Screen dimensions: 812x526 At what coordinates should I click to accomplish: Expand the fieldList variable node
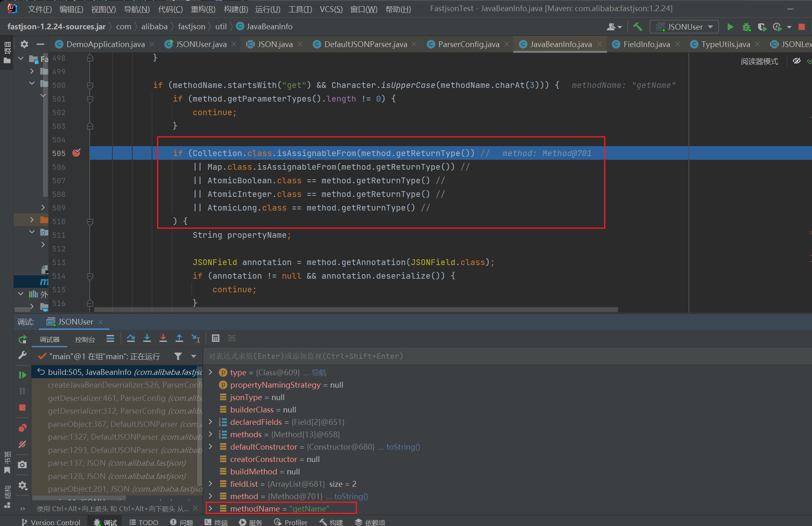click(211, 484)
